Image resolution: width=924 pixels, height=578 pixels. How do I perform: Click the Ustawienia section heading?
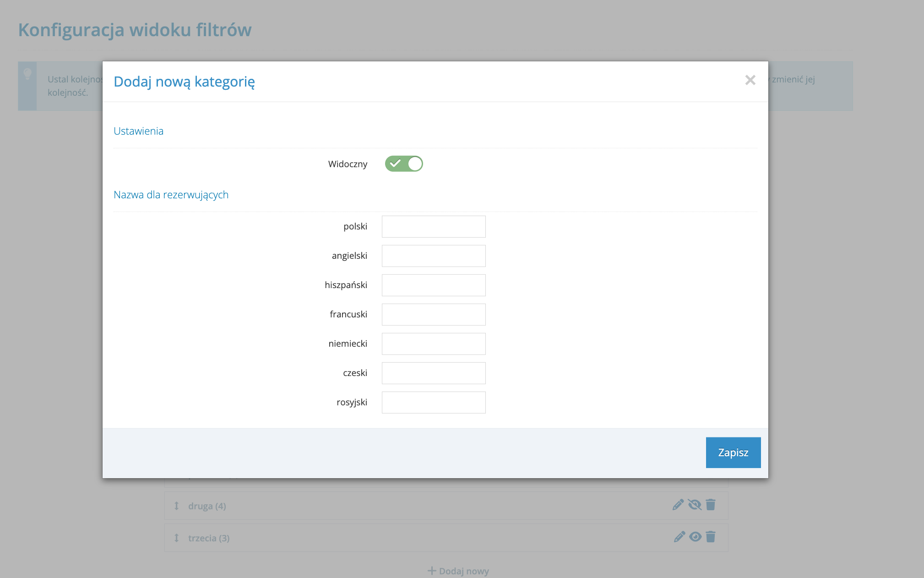point(138,131)
